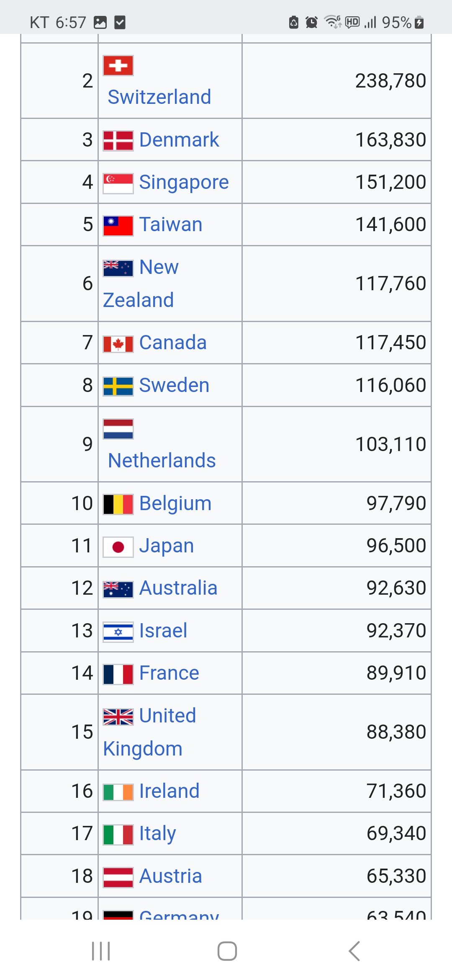Viewport: 452px width, 980px height.
Task: Tap the Israel flag icon
Action: coord(118,632)
